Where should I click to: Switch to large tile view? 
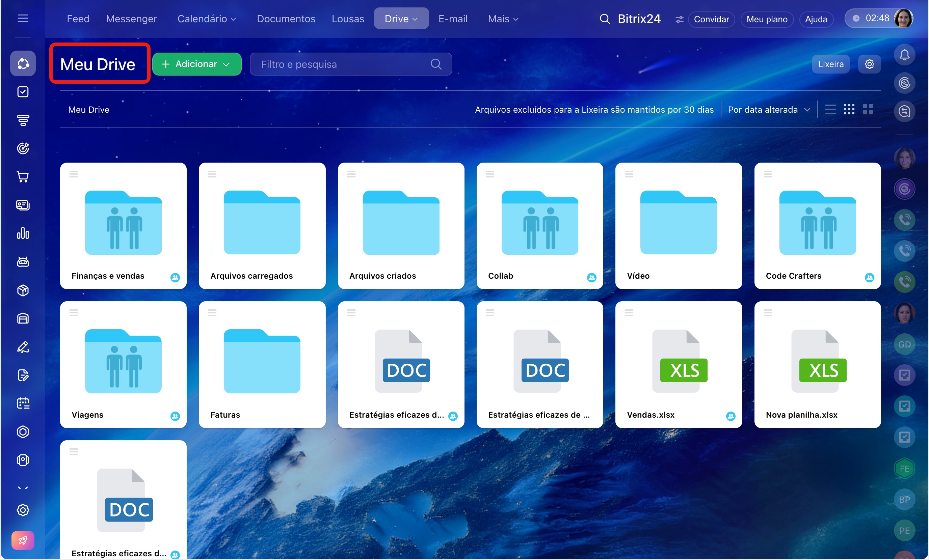868,110
